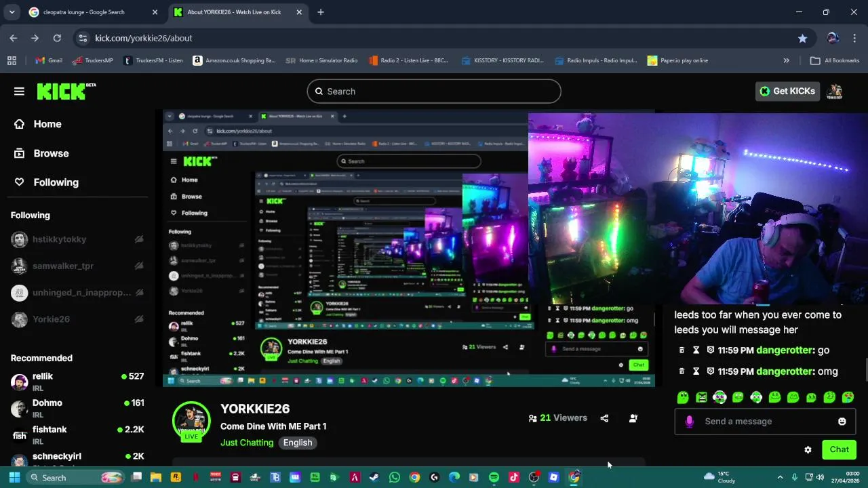
Task: Insert the last heart-eyes green emote
Action: click(848, 397)
